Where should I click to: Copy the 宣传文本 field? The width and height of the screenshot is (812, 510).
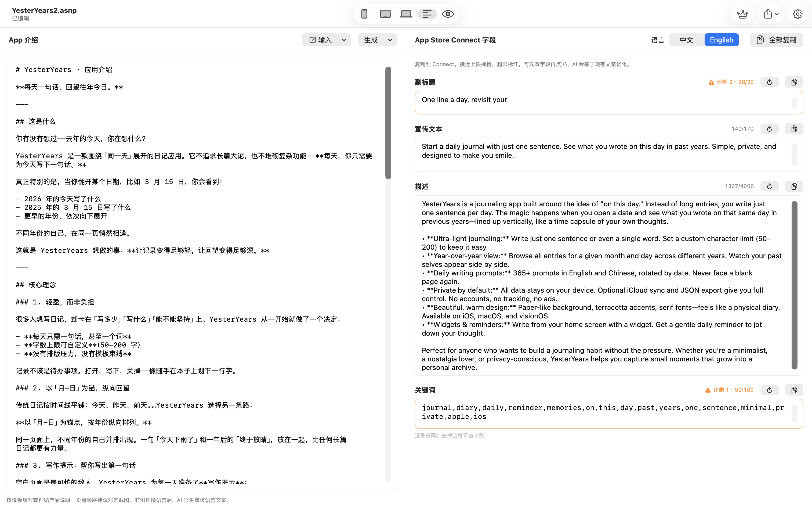(x=794, y=129)
